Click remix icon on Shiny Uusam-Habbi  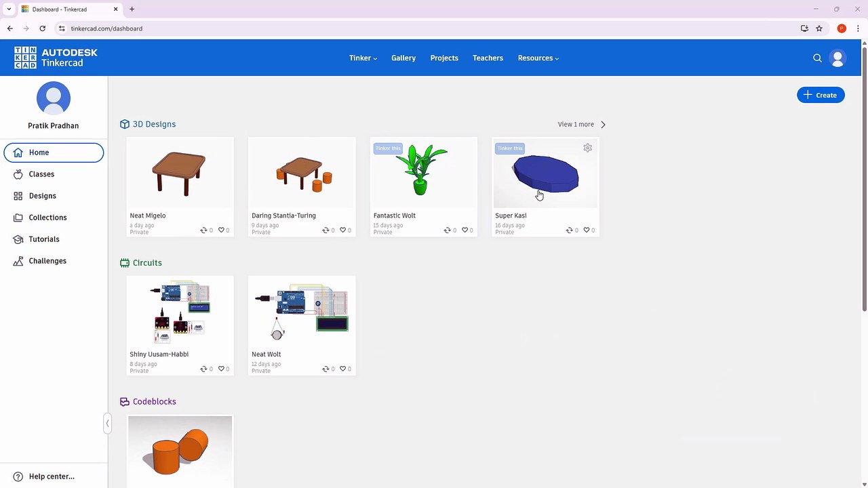203,369
